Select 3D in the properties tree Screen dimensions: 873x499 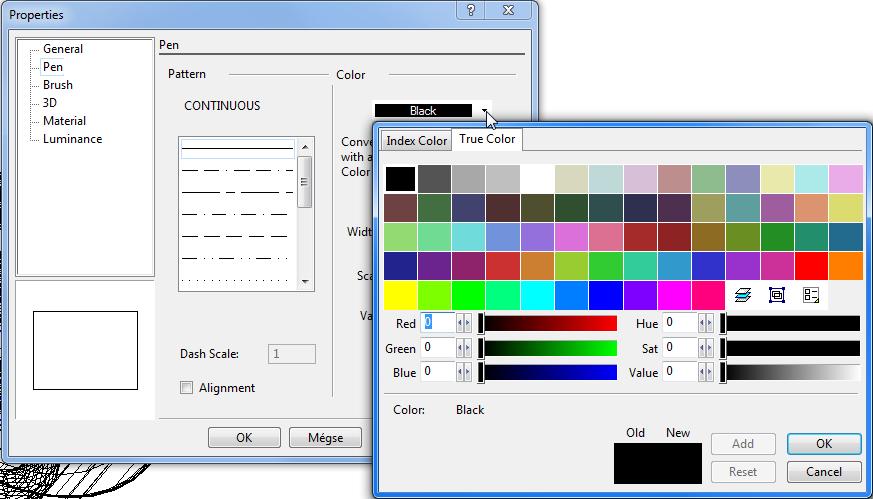pyautogui.click(x=50, y=103)
